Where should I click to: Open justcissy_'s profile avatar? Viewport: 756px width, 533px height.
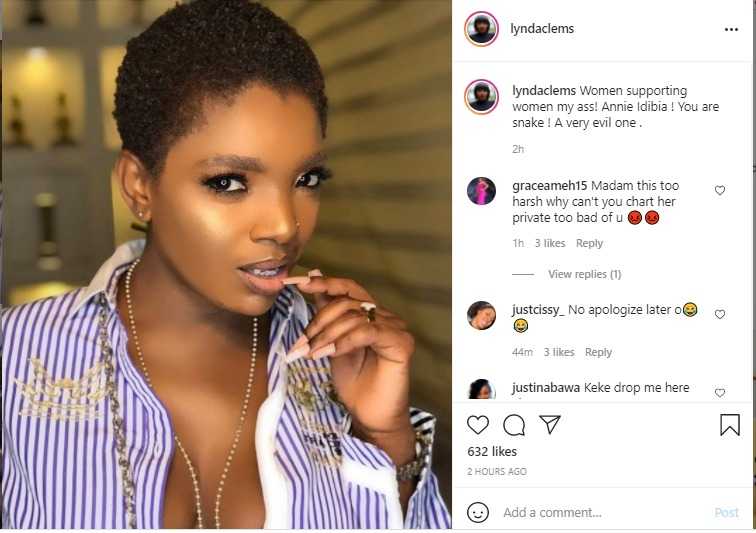(x=481, y=315)
